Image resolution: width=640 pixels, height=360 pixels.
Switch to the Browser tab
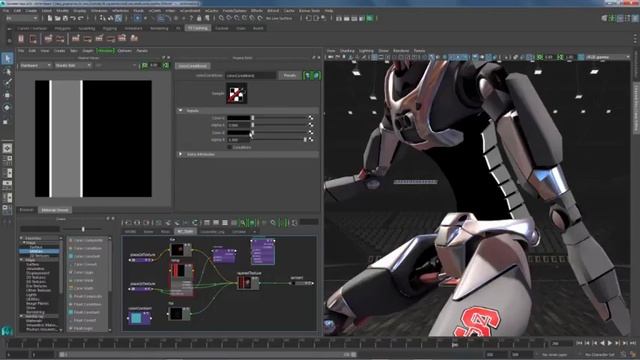click(x=27, y=210)
